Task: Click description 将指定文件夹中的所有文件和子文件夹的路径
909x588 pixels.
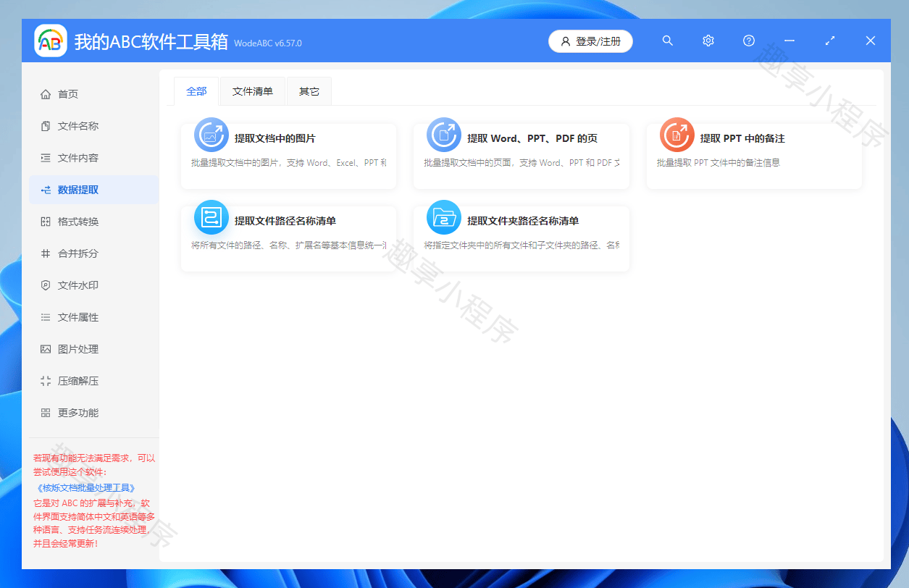Action: pos(521,245)
